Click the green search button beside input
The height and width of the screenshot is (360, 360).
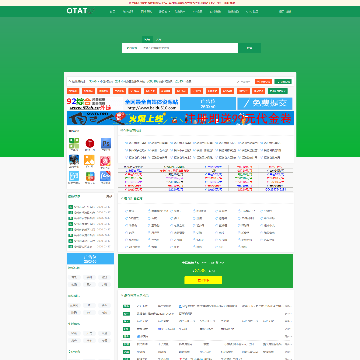(x=250, y=48)
